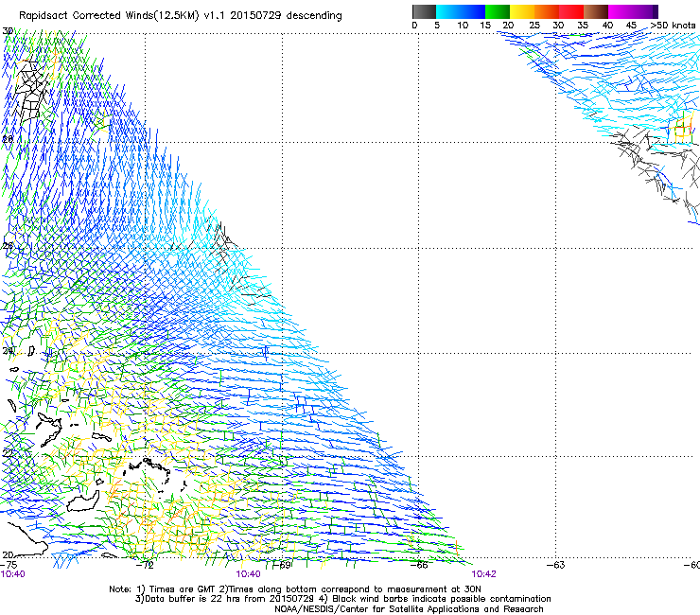700x615 pixels.
Task: Click the '5' color scale label
Action: (x=437, y=26)
